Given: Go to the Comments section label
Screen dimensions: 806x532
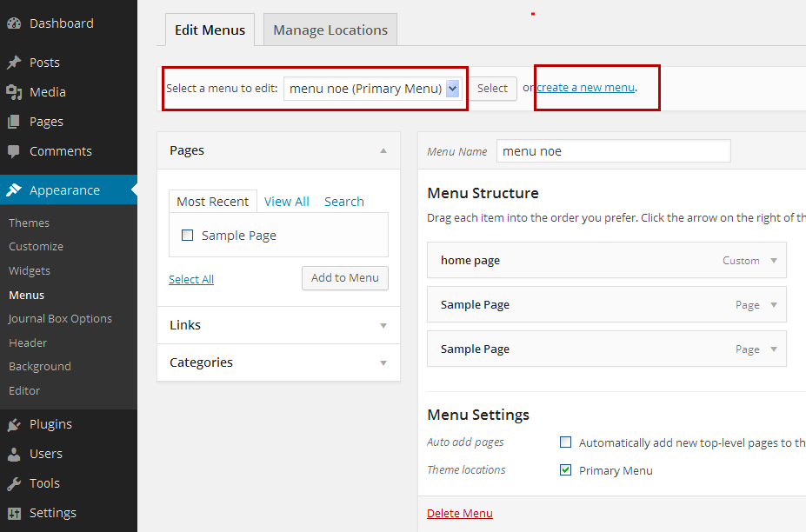Looking at the screenshot, I should click(61, 151).
